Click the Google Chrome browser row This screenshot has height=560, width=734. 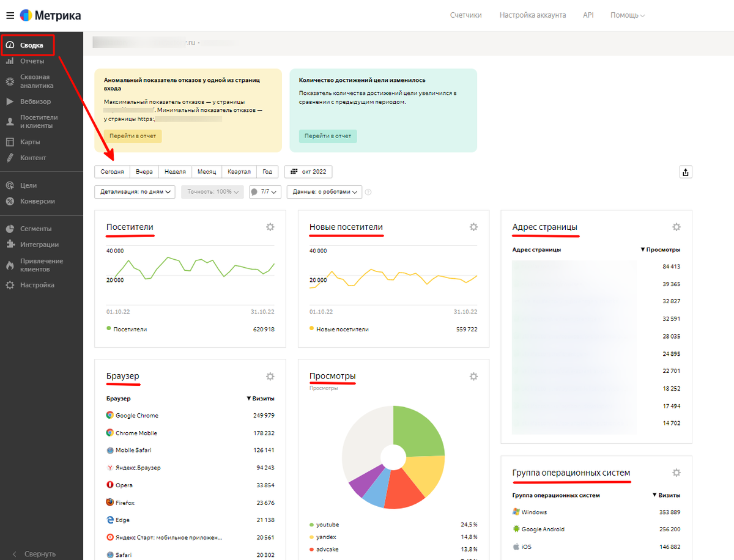point(190,416)
